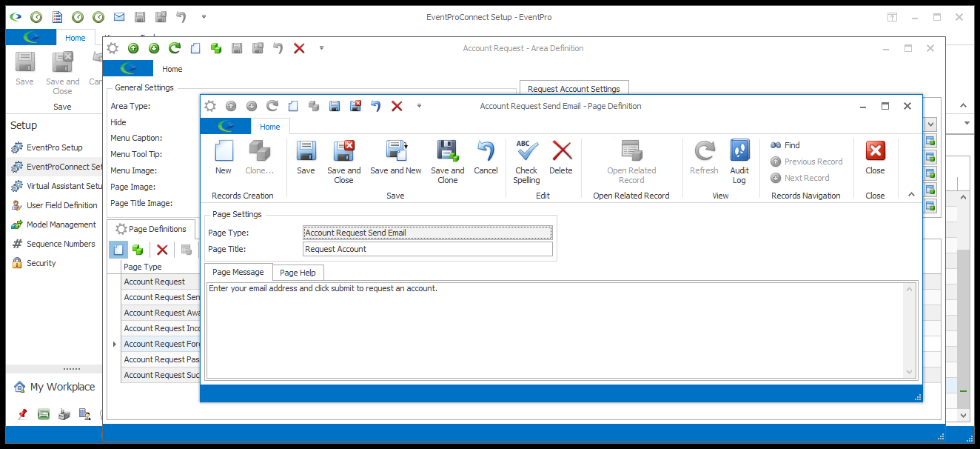The width and height of the screenshot is (980, 449).
Task: Collapse the EventPro main ribbon with the chevron
Action: (x=963, y=106)
